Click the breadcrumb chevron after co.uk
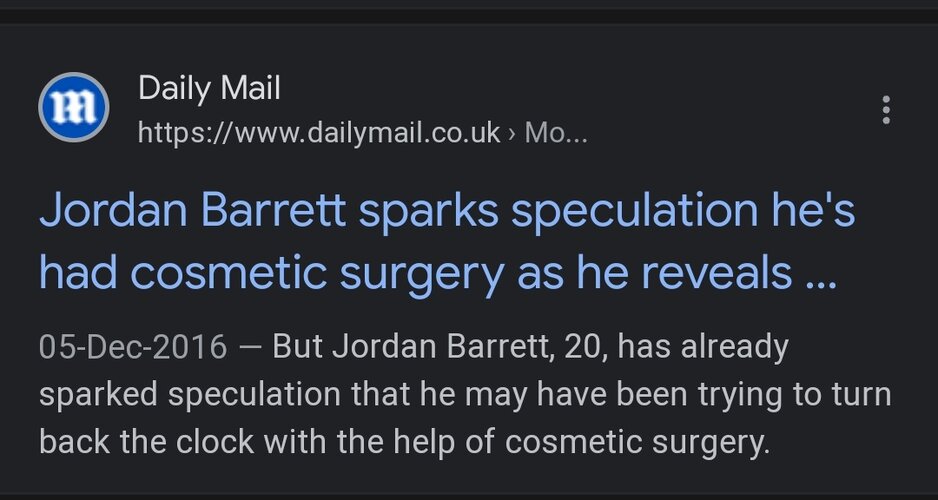The image size is (938, 500). click(511, 134)
